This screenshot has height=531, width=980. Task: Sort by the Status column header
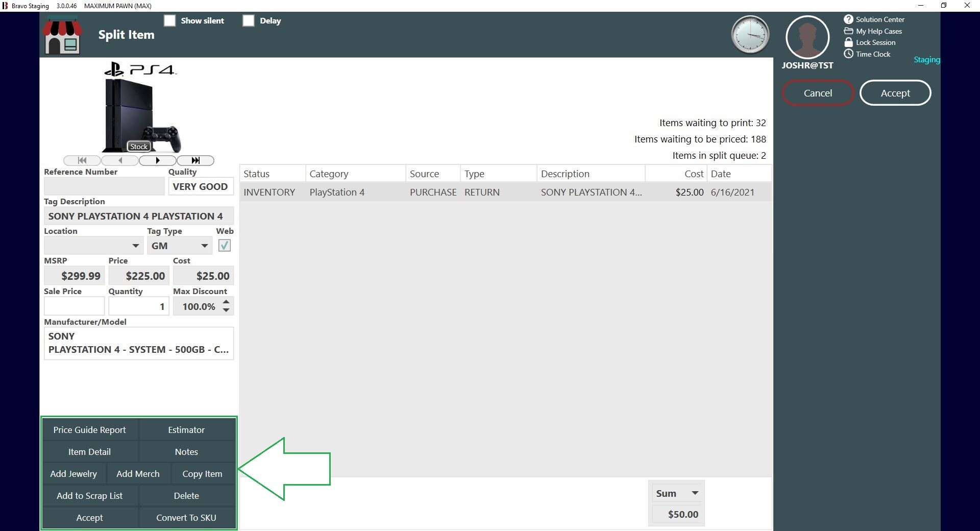(273, 174)
